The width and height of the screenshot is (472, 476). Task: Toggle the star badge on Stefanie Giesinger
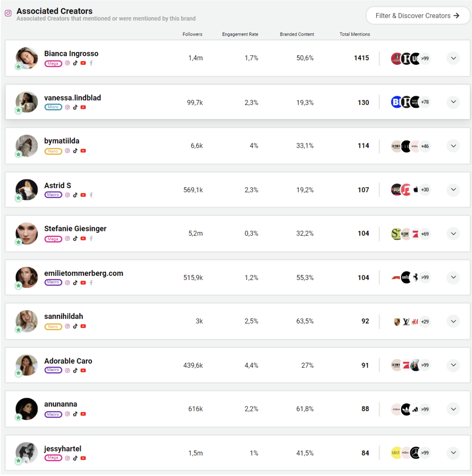pos(18,242)
